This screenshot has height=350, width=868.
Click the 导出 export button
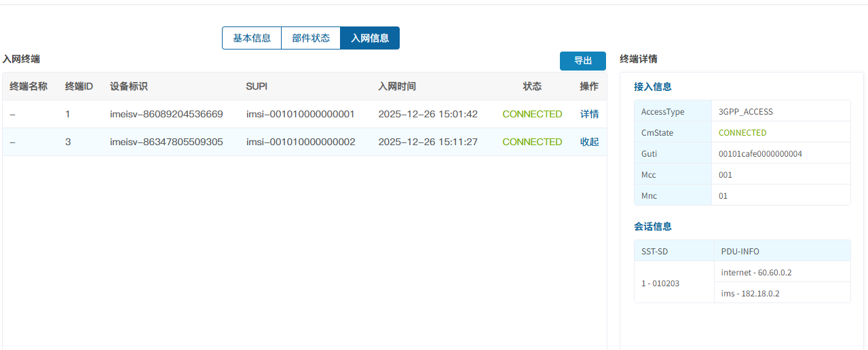(x=582, y=61)
